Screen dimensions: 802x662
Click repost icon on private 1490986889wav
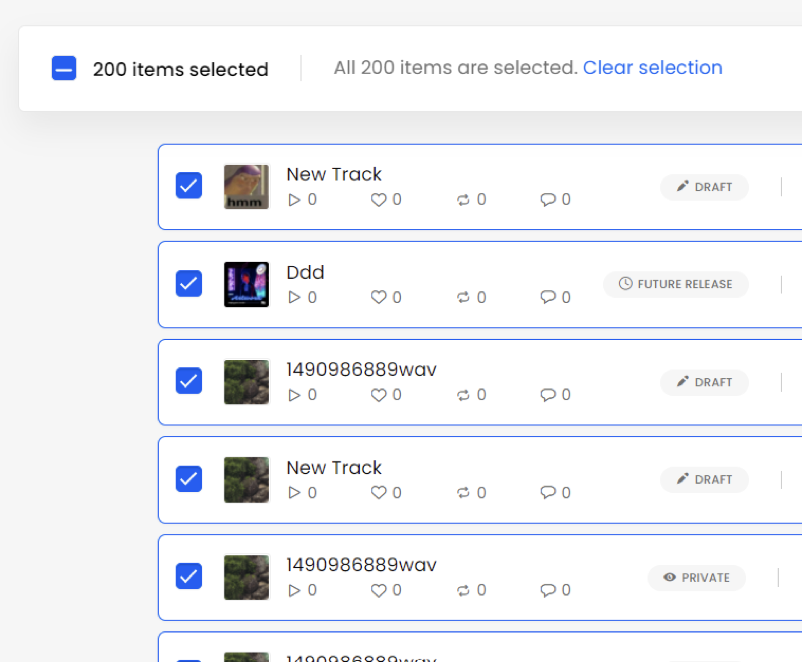(x=463, y=591)
